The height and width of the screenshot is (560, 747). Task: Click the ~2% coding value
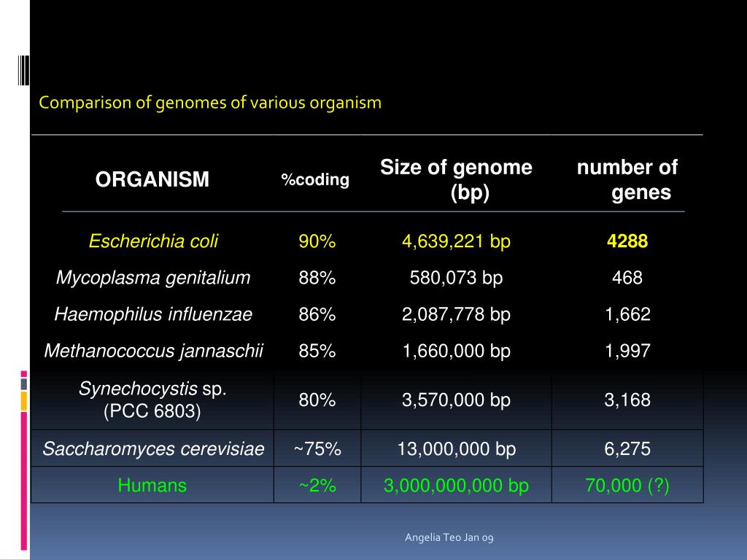pos(317,486)
